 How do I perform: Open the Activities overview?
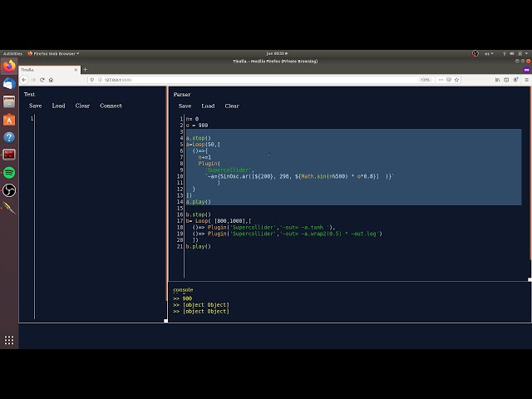pos(12,53)
